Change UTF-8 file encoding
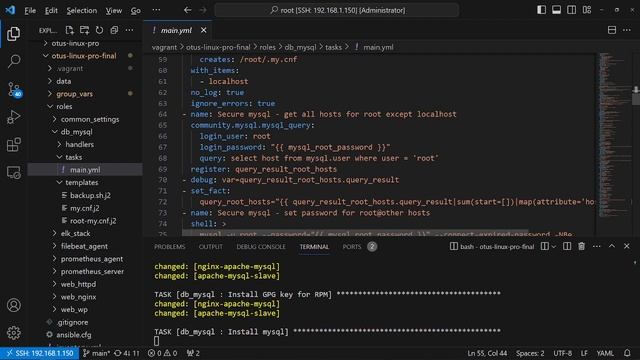 [562, 353]
